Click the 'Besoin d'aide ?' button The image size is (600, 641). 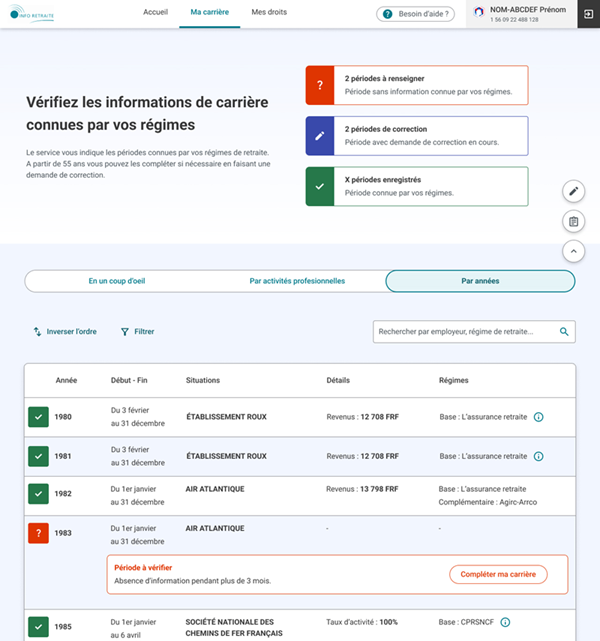415,14
